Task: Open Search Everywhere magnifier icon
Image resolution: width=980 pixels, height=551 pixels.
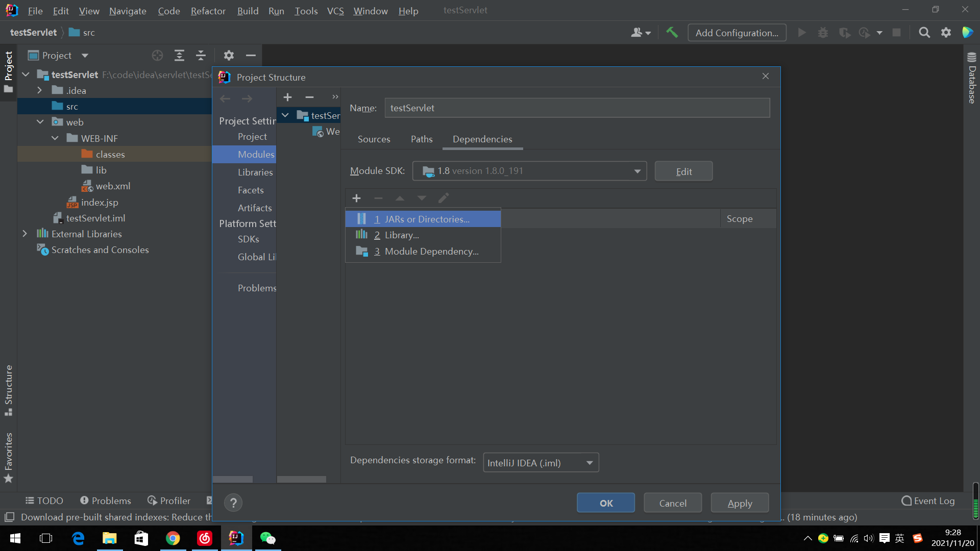Action: 924,33
